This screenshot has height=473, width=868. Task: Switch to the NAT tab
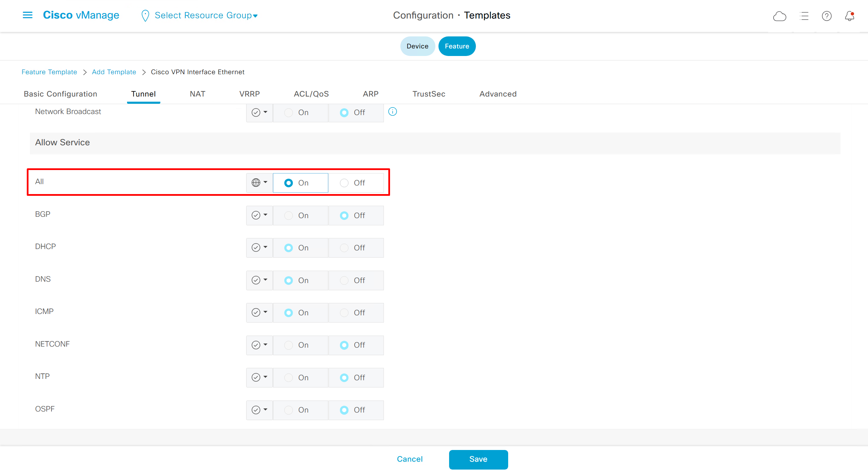pos(197,94)
